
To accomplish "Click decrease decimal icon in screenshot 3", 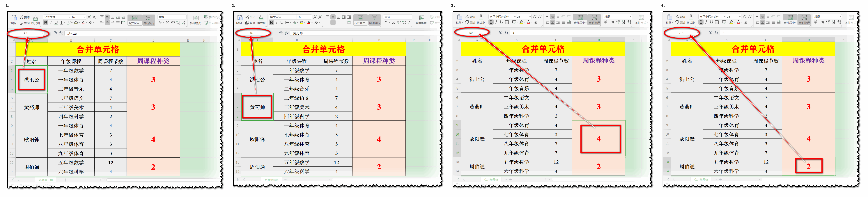I will 629,22.
